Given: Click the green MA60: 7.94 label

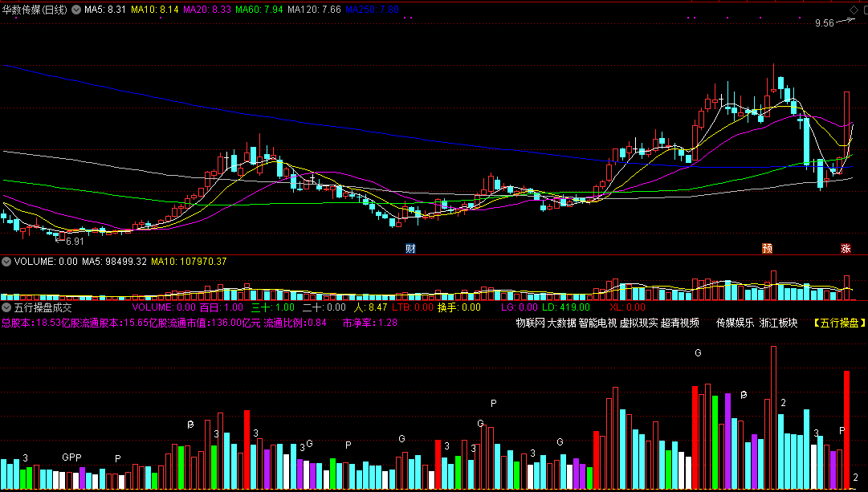Looking at the screenshot, I should (259, 10).
